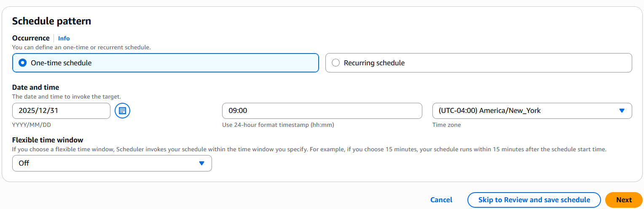
Task: Open the Info link beside Occurrence
Action: [x=64, y=38]
